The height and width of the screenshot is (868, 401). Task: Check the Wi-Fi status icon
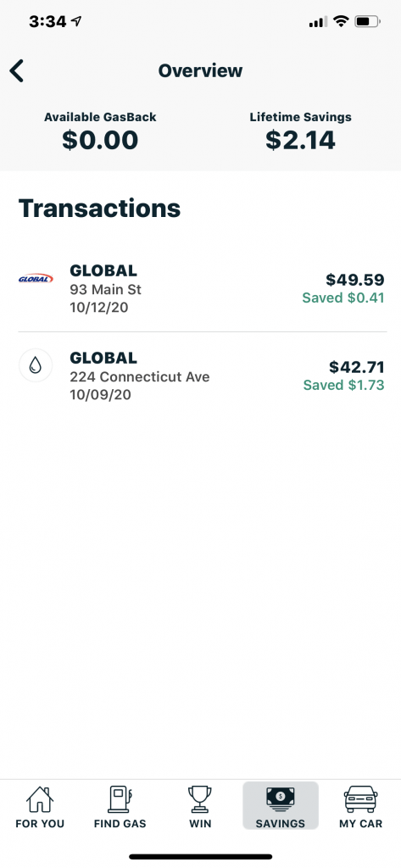click(341, 22)
